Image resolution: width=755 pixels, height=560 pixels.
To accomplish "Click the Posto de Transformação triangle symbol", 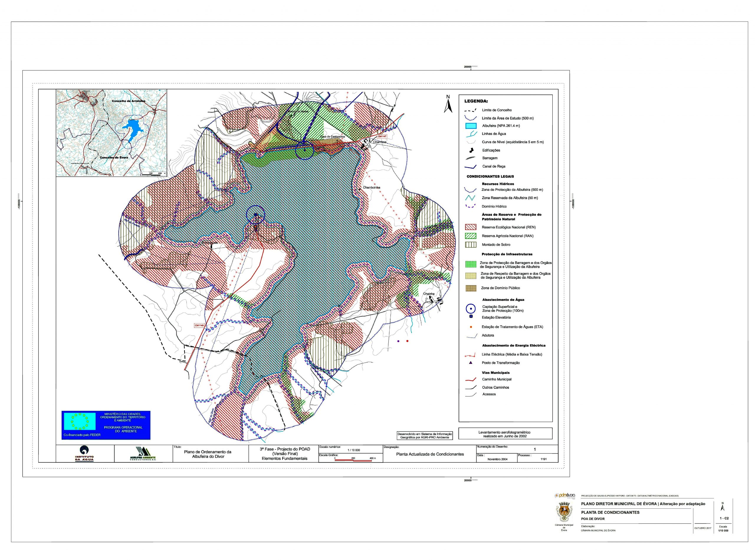I will (x=471, y=363).
